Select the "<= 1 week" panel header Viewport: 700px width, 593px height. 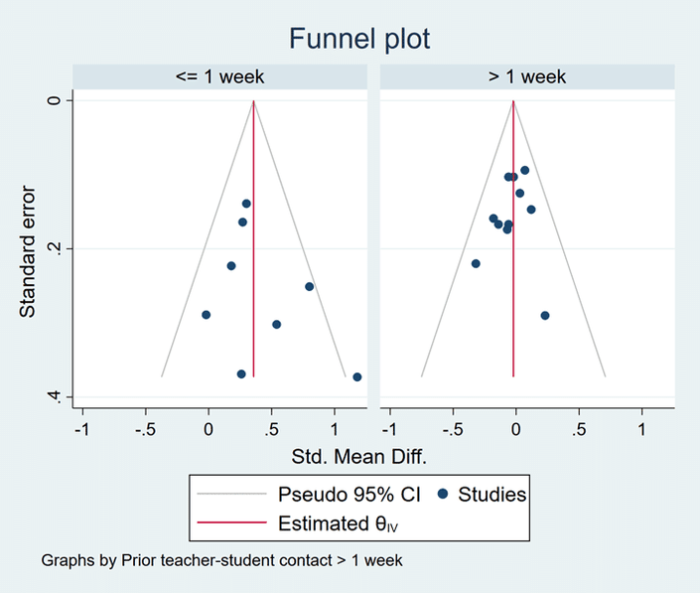[x=219, y=76]
